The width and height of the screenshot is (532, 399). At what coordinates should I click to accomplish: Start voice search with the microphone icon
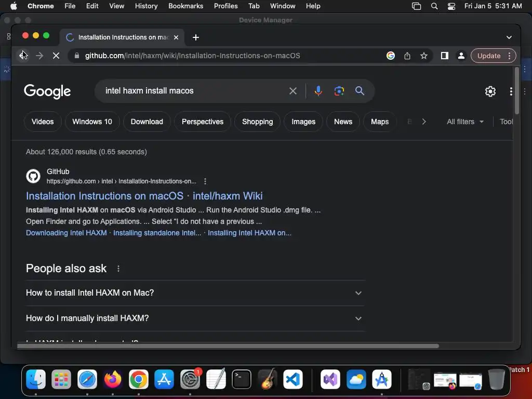pos(318,91)
